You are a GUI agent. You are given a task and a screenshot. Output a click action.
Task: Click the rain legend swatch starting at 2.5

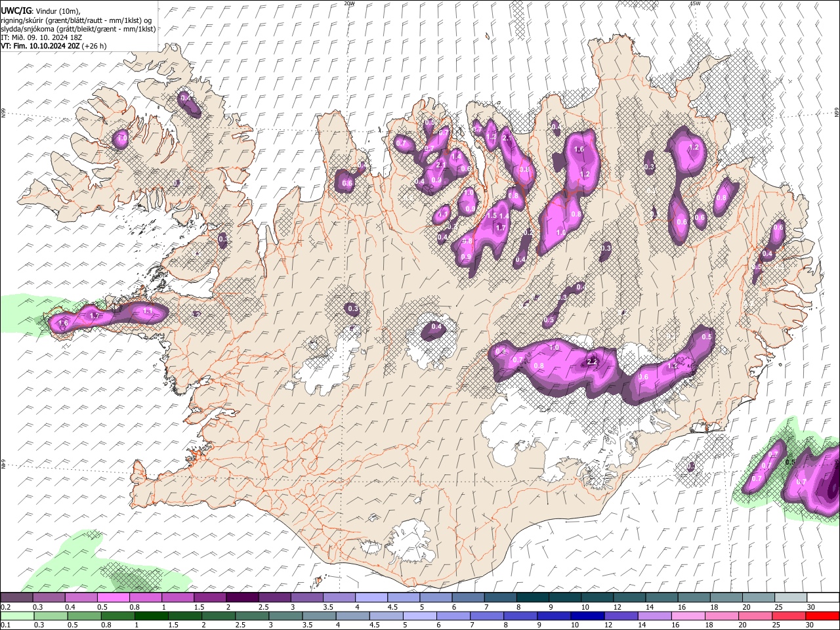click(x=251, y=616)
